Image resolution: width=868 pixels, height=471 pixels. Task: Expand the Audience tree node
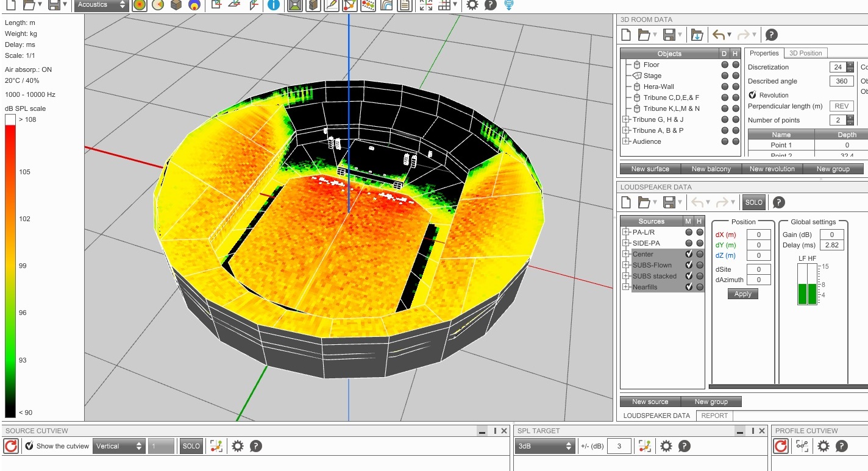(625, 141)
